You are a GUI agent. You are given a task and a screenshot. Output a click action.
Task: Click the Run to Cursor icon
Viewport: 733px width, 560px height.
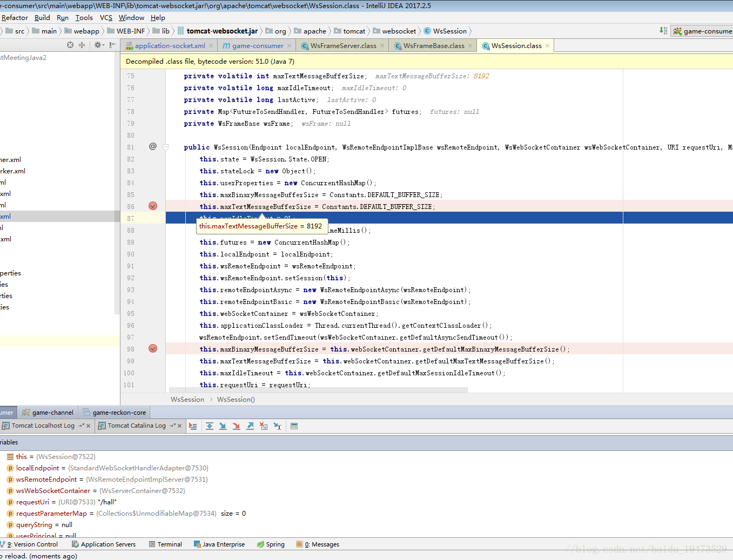(277, 426)
